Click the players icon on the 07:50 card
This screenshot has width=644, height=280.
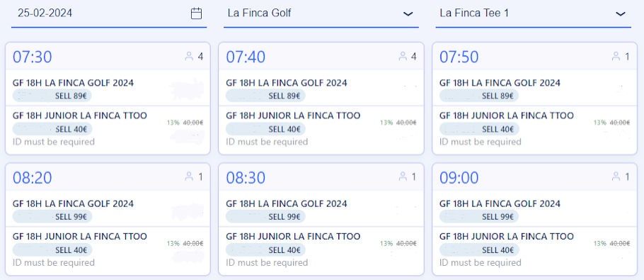point(616,57)
